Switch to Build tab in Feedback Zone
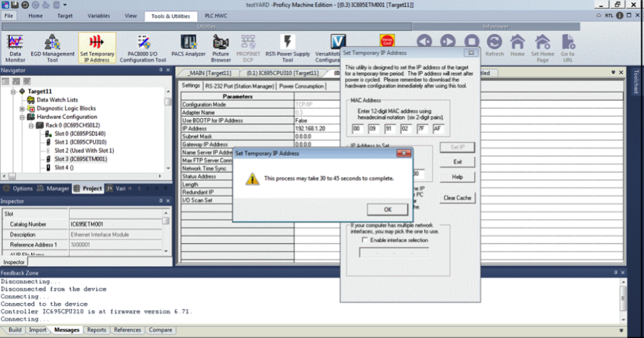644x338 pixels. [x=15, y=330]
